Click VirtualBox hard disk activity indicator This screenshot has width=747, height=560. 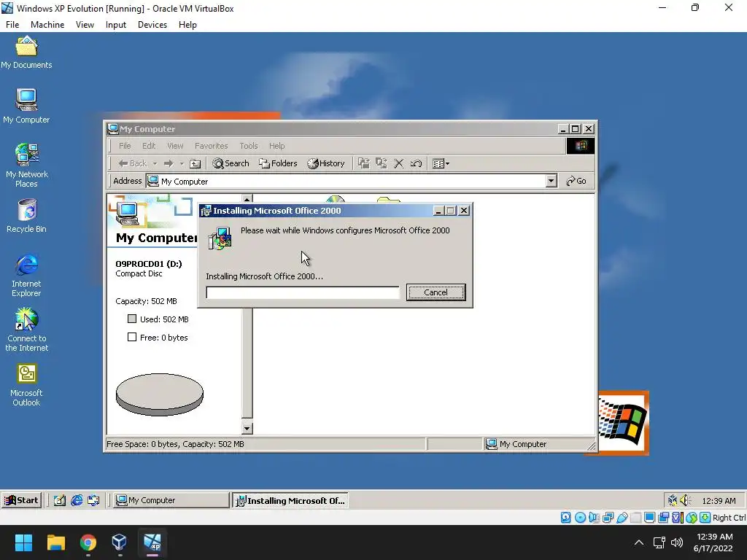(565, 517)
